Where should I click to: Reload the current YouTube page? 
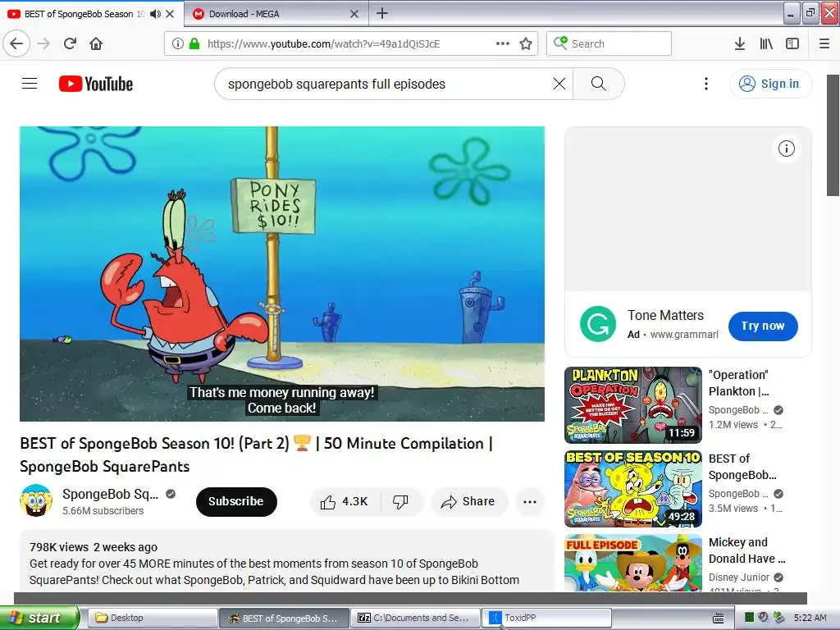(x=70, y=43)
